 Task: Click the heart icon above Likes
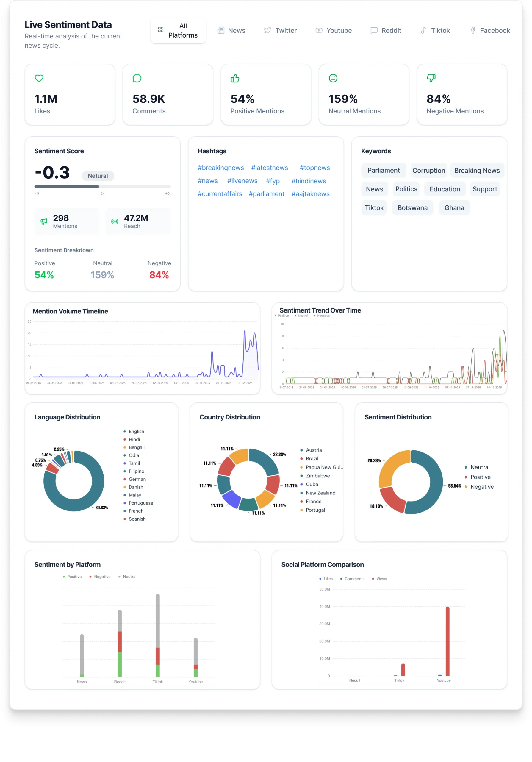tap(39, 78)
